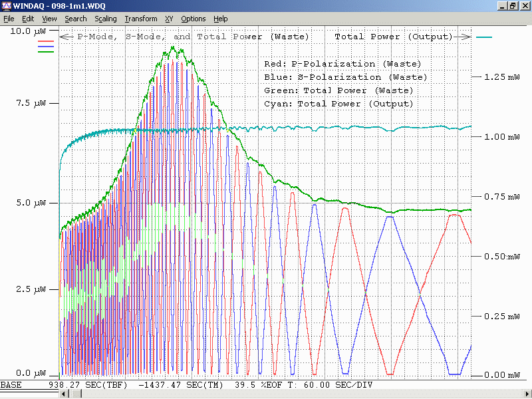Open the Edit menu

(28, 19)
